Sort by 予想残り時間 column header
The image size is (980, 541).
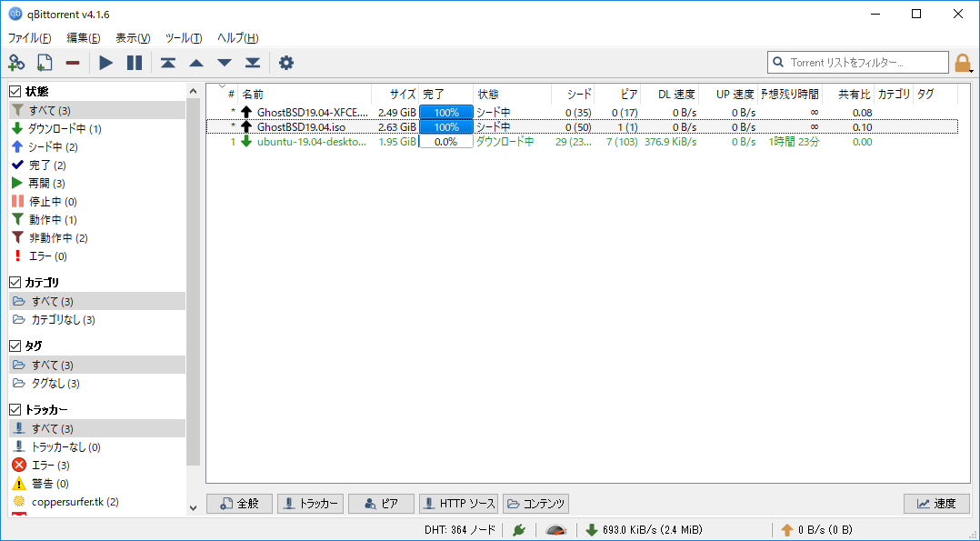point(790,95)
